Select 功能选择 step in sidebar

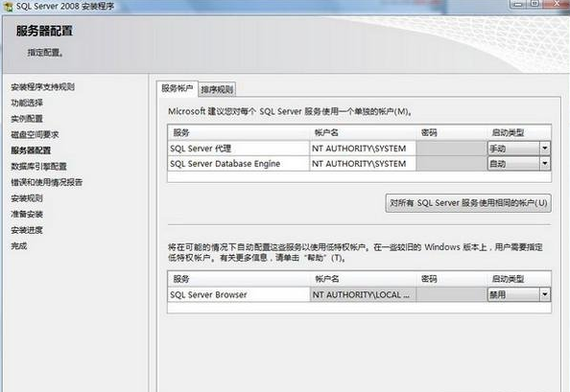coord(27,103)
